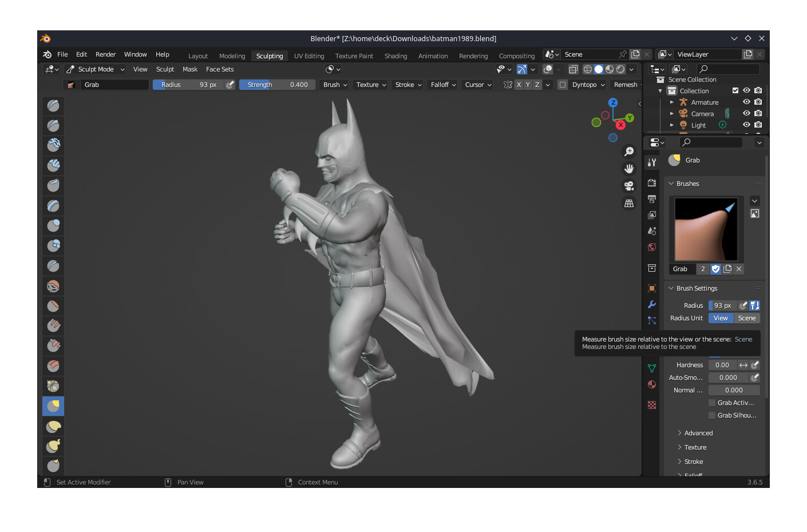Select the Elastic Deform brush tool
Image resolution: width=807 pixels, height=532 pixels.
pos(53,426)
